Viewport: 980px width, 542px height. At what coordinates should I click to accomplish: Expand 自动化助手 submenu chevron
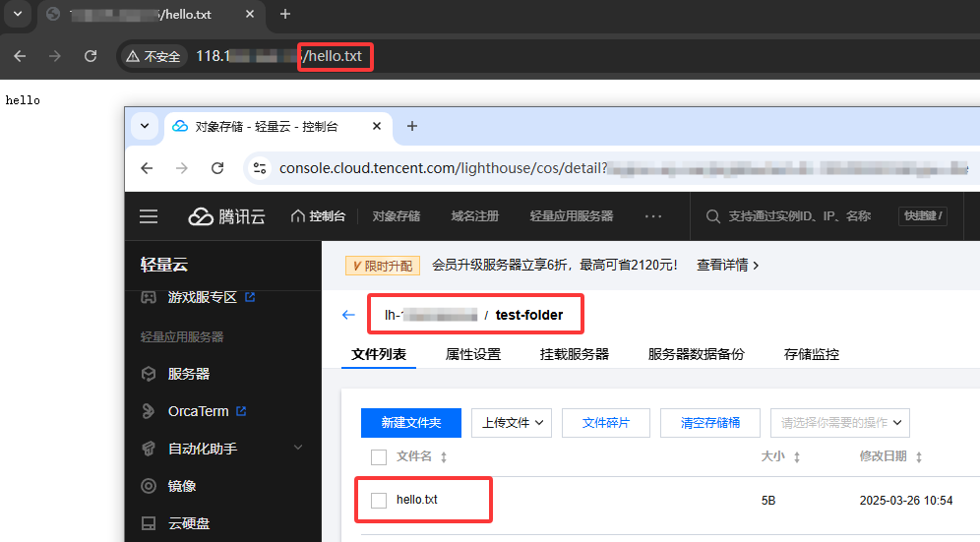pyautogui.click(x=298, y=448)
